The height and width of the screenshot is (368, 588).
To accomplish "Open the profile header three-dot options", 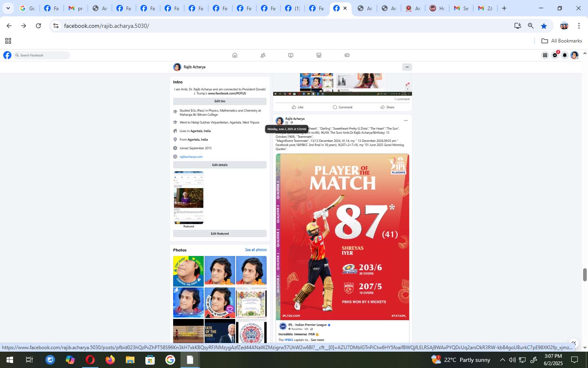I will [x=407, y=67].
